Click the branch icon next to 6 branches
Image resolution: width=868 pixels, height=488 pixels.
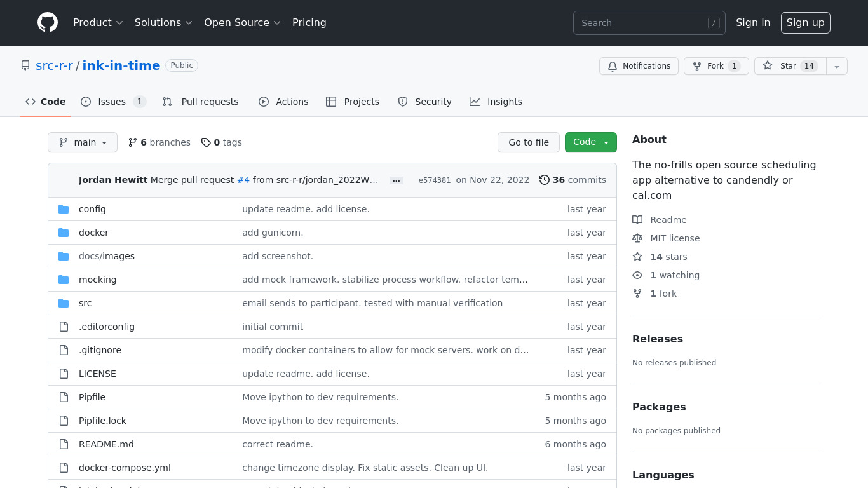tap(133, 142)
